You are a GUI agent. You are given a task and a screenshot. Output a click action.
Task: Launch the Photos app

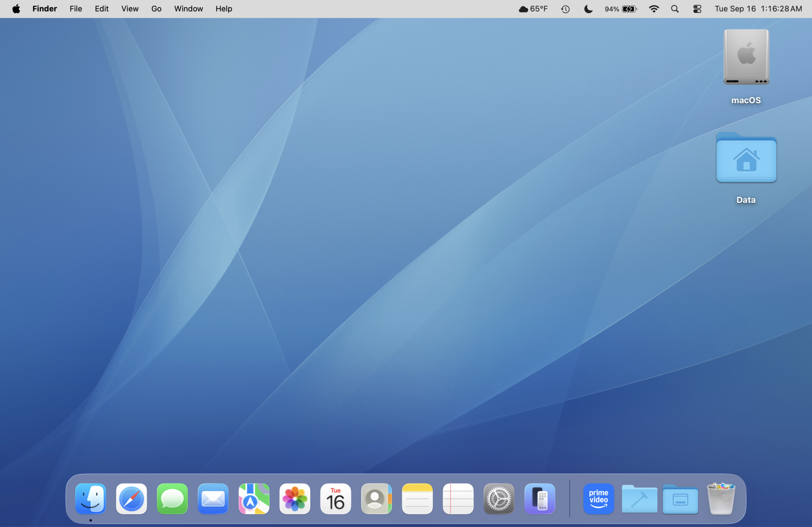[295, 499]
